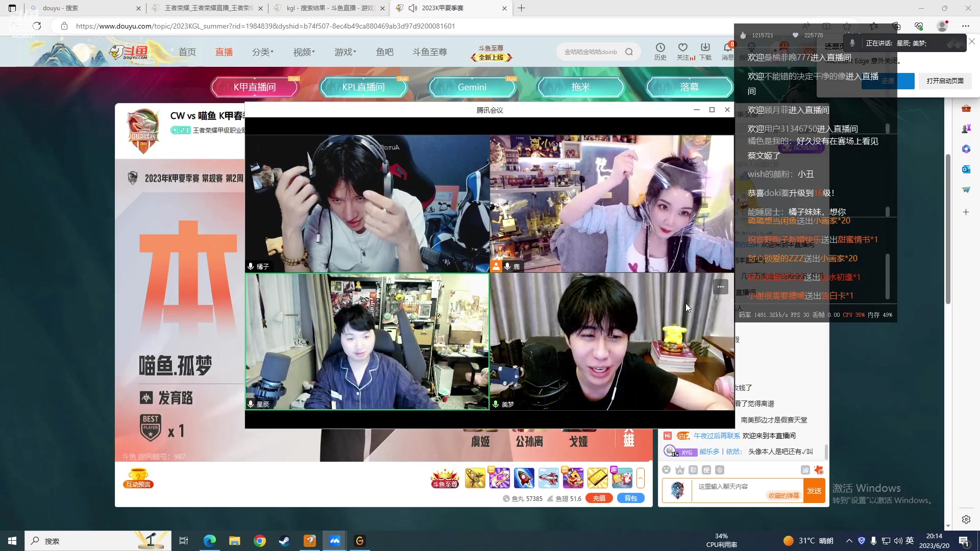Switch to the Gemini stream tab
This screenshot has height=551, width=980.
point(472,87)
